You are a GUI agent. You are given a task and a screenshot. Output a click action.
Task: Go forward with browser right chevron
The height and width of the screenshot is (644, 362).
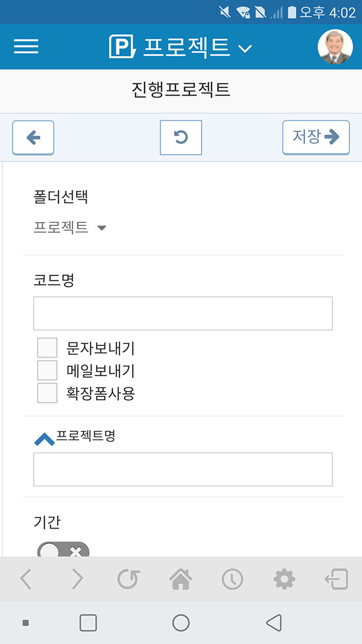coord(77,579)
